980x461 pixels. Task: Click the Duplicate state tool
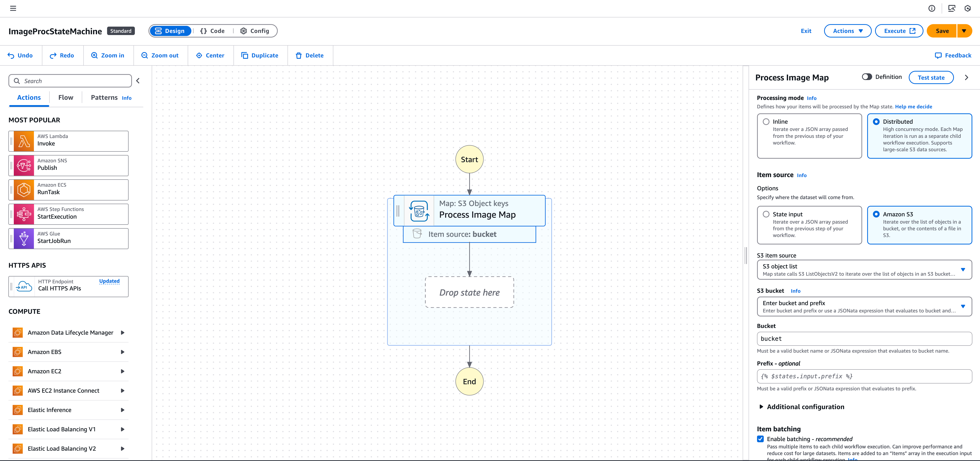260,55
